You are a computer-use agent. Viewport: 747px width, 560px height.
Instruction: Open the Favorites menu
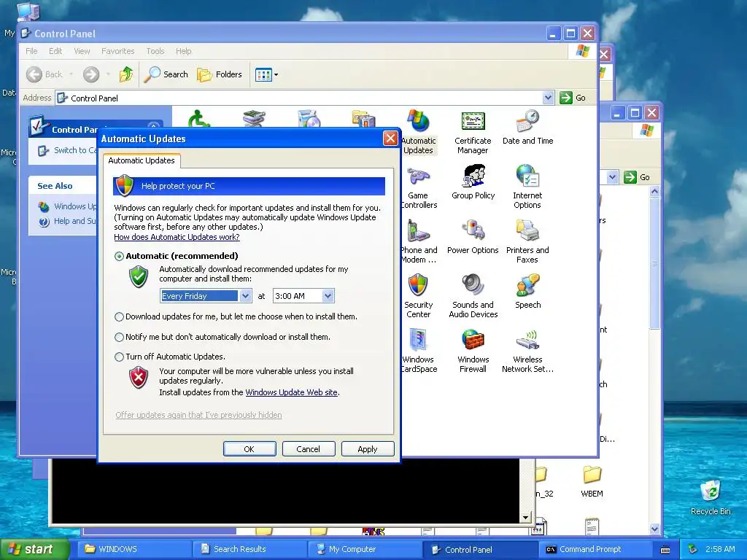[117, 51]
